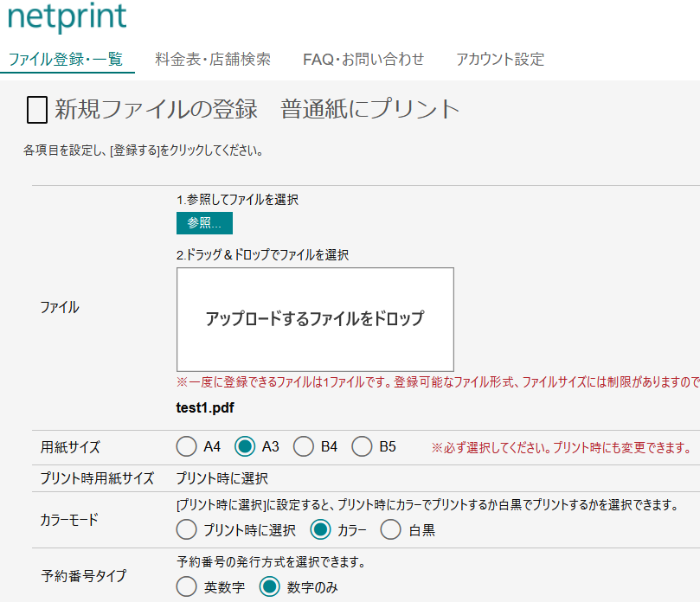700x602 pixels.
Task: Select プリント時に選択 color mode
Action: [x=186, y=530]
